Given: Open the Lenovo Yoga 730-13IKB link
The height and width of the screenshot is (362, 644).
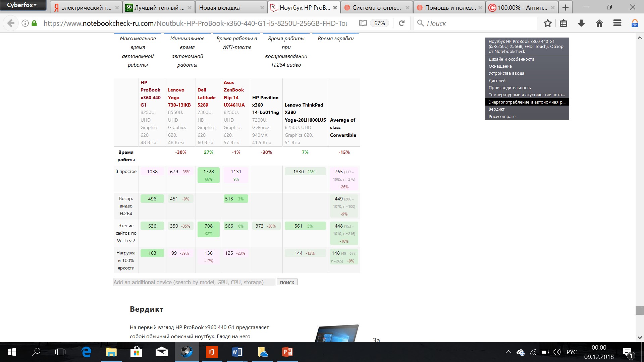Looking at the screenshot, I should (179, 97).
